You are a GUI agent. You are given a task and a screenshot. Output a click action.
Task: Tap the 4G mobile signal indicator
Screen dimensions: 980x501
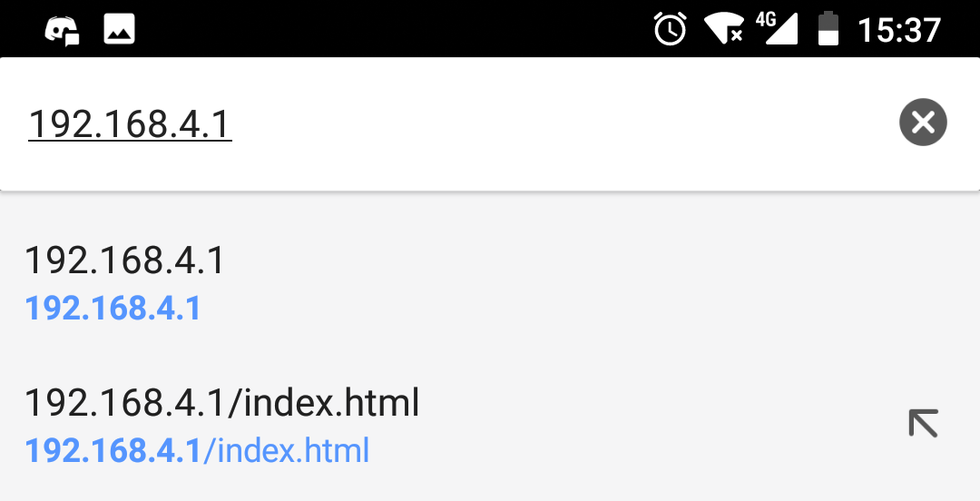(777, 29)
